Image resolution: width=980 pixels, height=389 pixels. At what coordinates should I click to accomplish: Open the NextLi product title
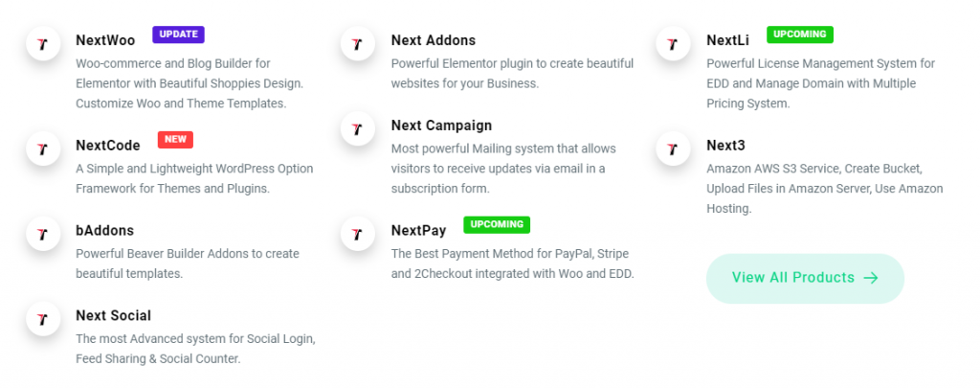pyautogui.click(x=728, y=40)
